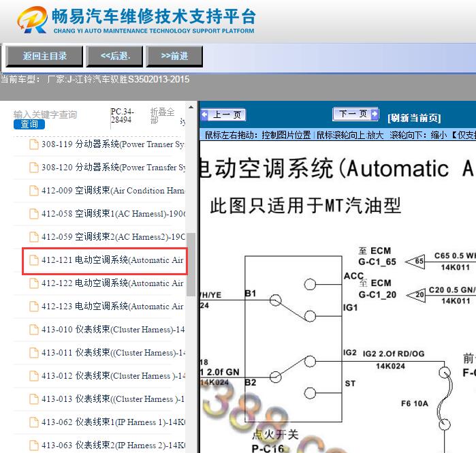Screen dimensions: 476x453
Task: Click document icon of 413-062 row
Action: [33, 422]
